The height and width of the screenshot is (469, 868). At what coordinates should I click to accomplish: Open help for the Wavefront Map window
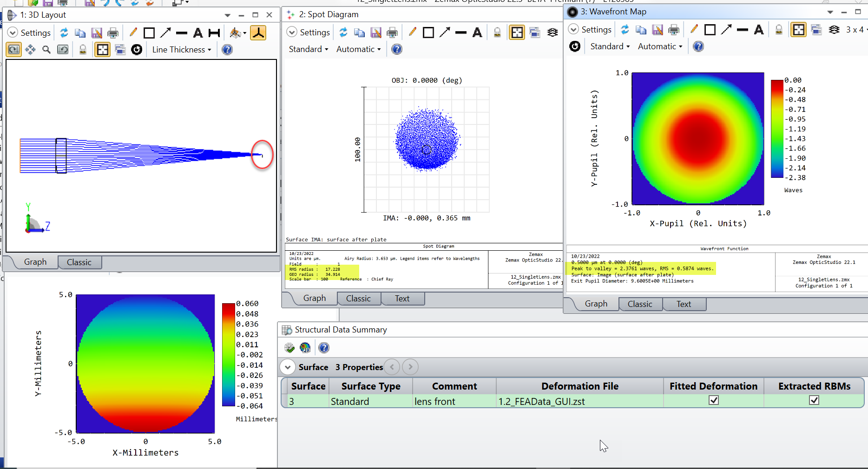(698, 46)
